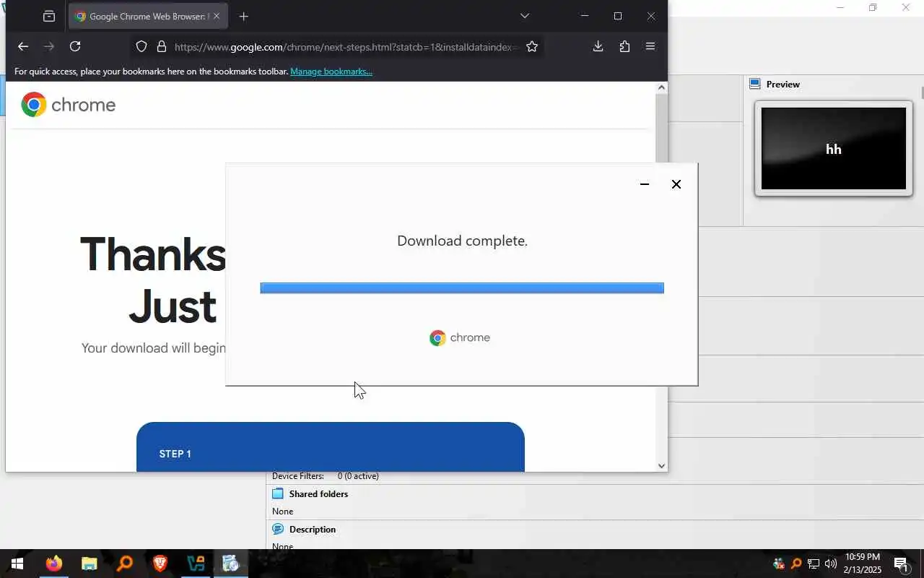Close the Google Chrome Web Browser tab
This screenshot has width=924, height=578.
216,16
